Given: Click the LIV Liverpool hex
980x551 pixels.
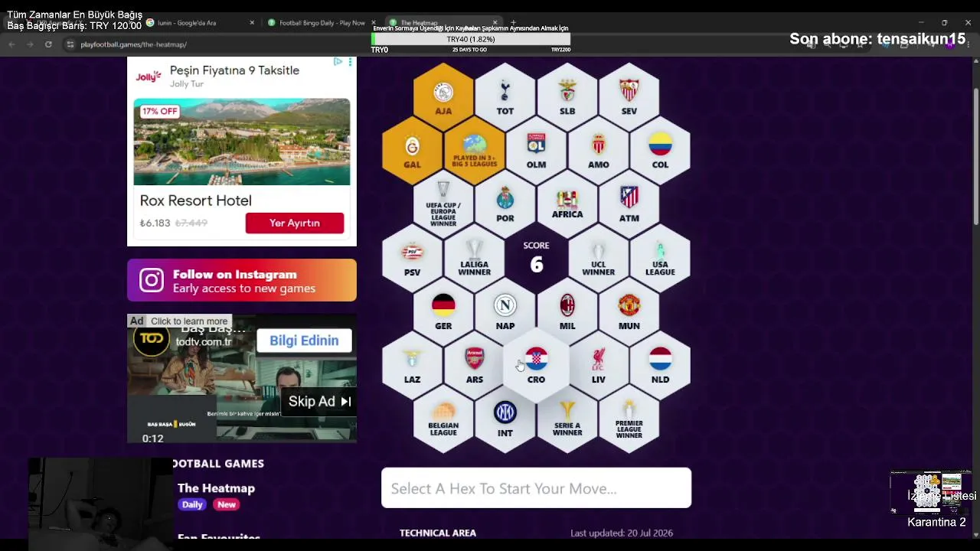Looking at the screenshot, I should click(x=599, y=365).
